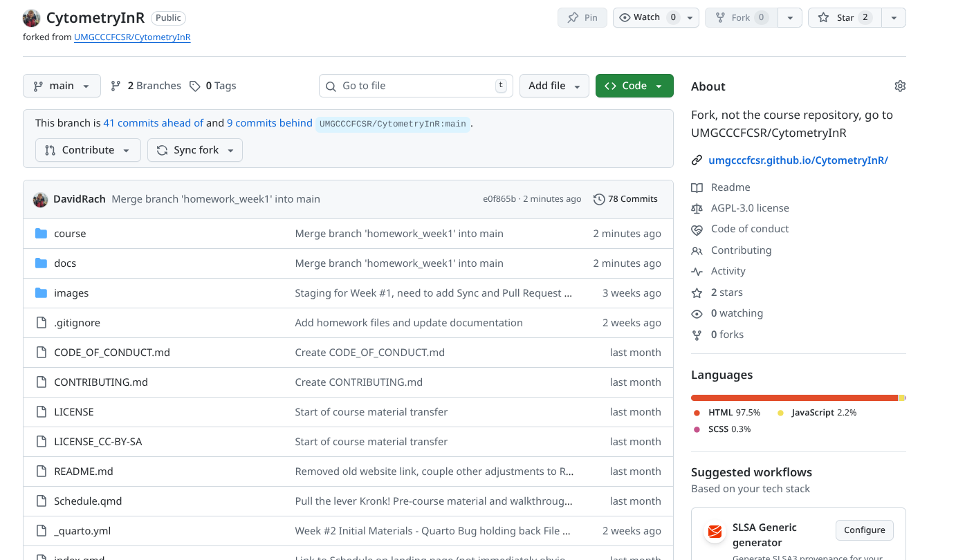Screen dimensions: 956x560
Task: Click the branches icon beside 2 Branches
Action: [116, 86]
